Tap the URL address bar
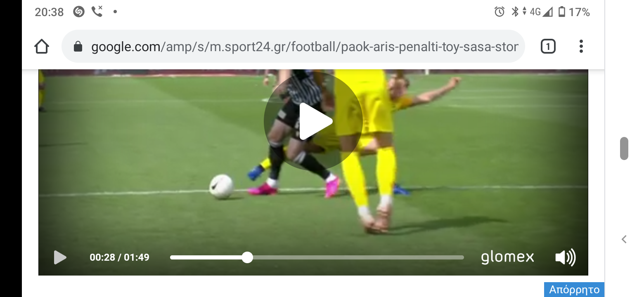 (293, 47)
